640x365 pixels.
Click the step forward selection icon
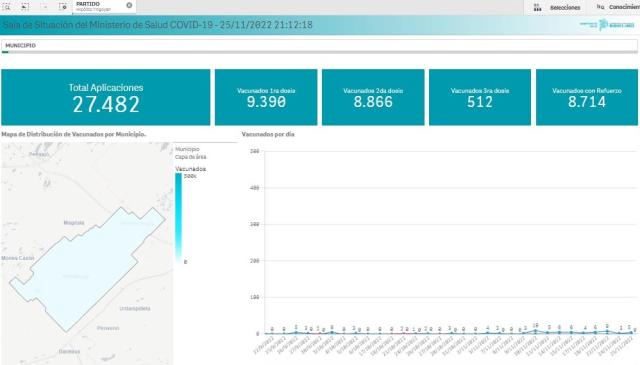pyautogui.click(x=44, y=7)
